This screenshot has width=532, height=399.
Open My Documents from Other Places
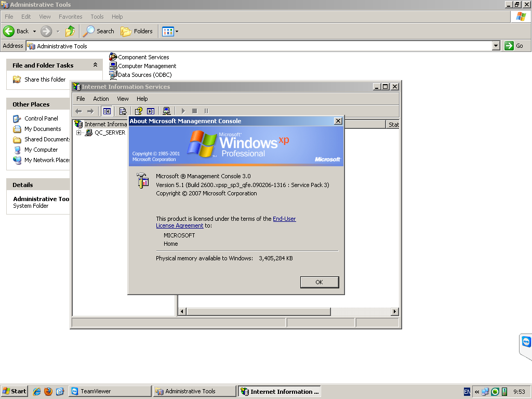pyautogui.click(x=37, y=129)
